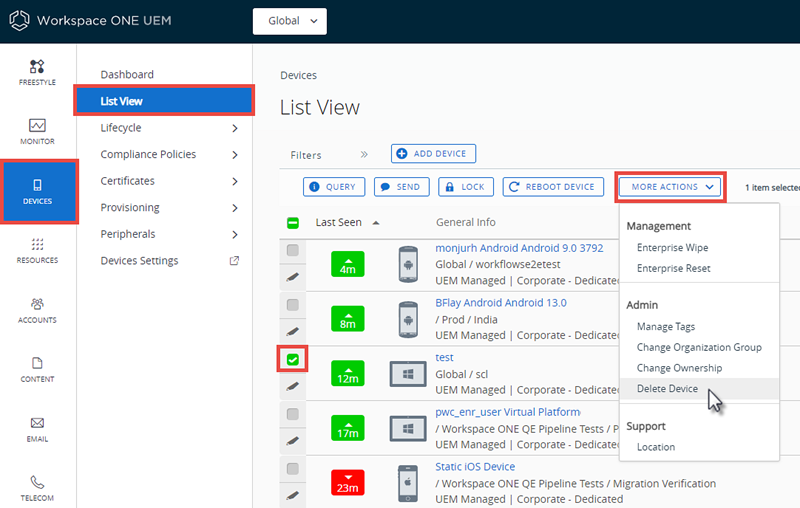Sort by Last Seen column arrow
Image resolution: width=800 pixels, height=508 pixels.
(376, 223)
